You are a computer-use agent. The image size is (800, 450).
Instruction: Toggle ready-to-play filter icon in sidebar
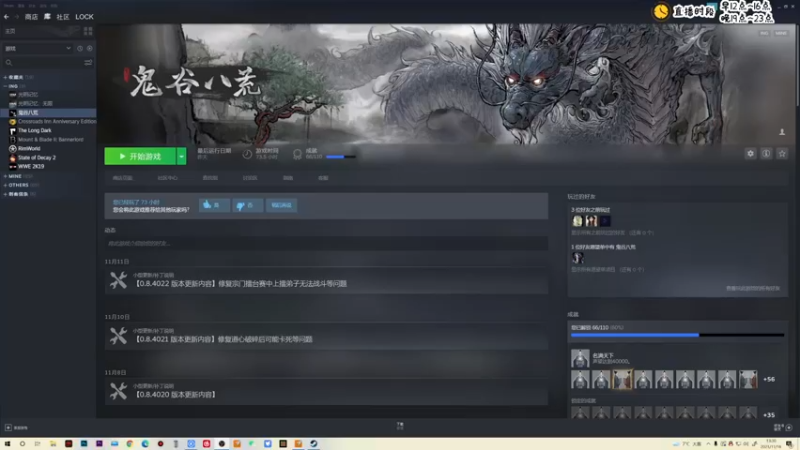(89, 48)
